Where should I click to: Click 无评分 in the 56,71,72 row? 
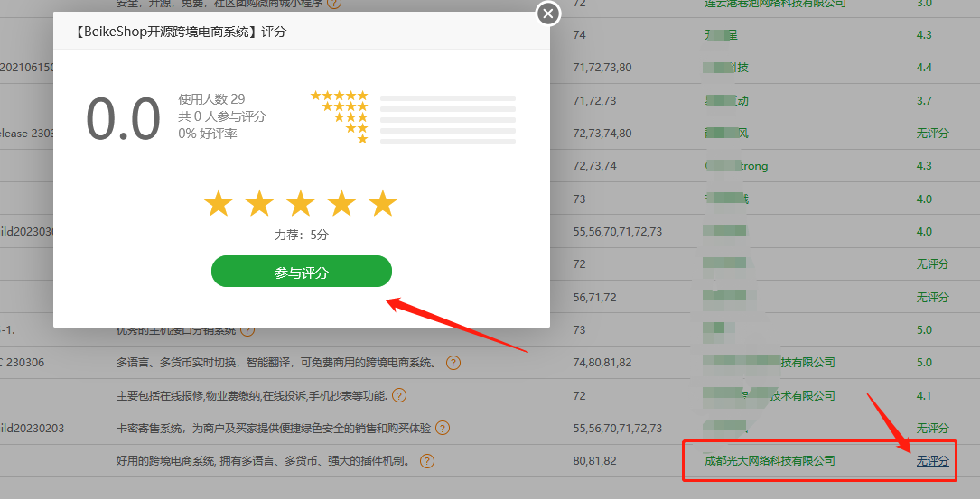(x=932, y=297)
